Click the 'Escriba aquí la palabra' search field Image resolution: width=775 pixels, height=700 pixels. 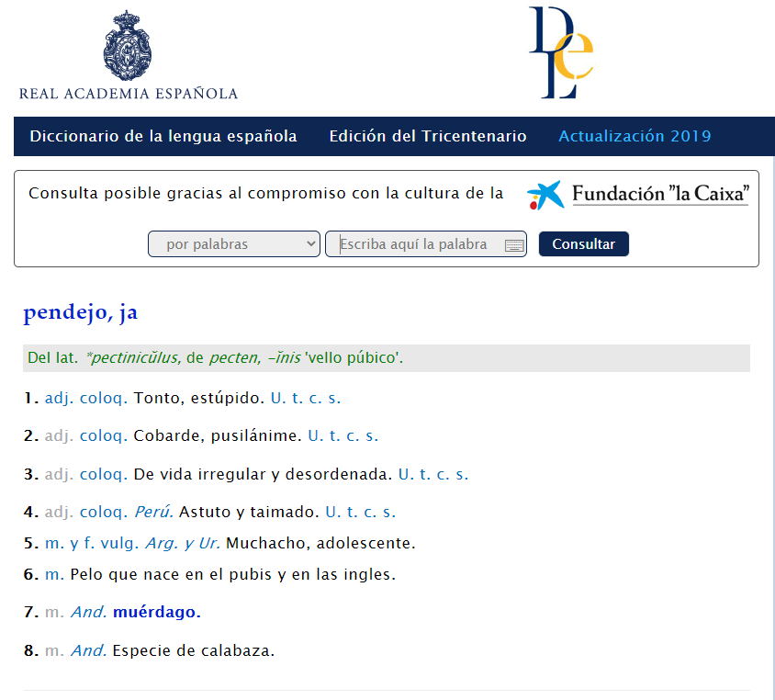click(x=418, y=244)
